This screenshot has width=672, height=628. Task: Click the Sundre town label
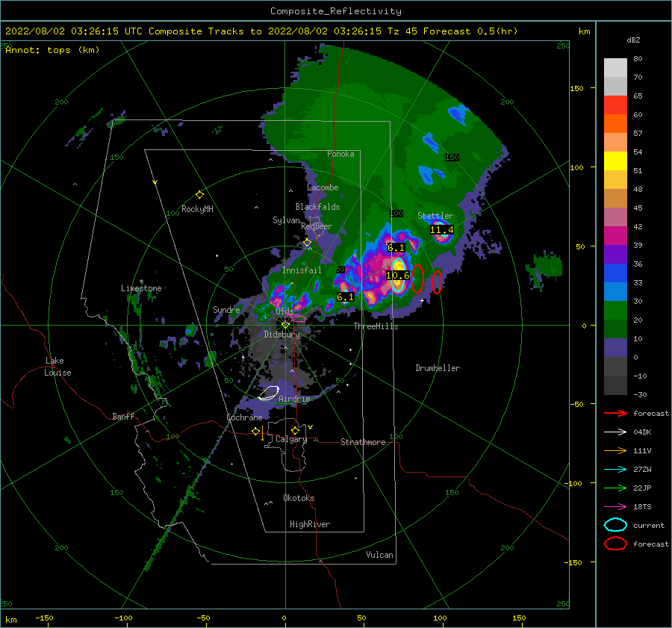tap(226, 309)
